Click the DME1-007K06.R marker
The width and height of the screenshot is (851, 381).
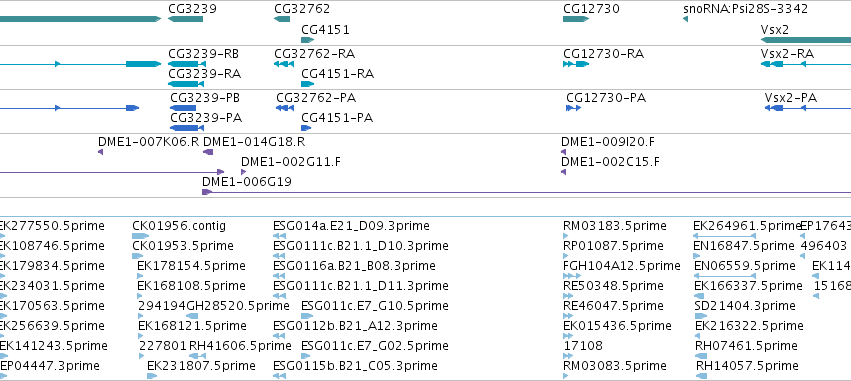(100, 152)
